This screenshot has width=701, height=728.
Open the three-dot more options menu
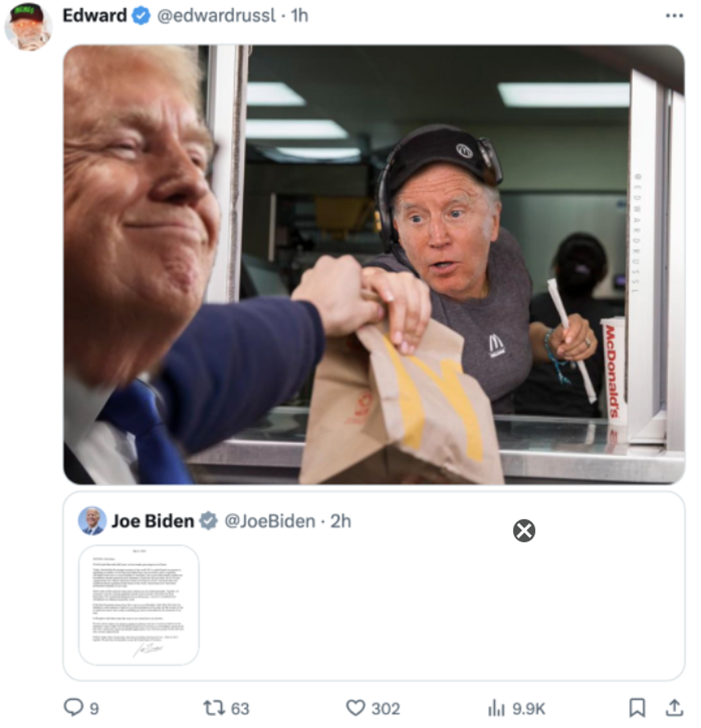[673, 16]
